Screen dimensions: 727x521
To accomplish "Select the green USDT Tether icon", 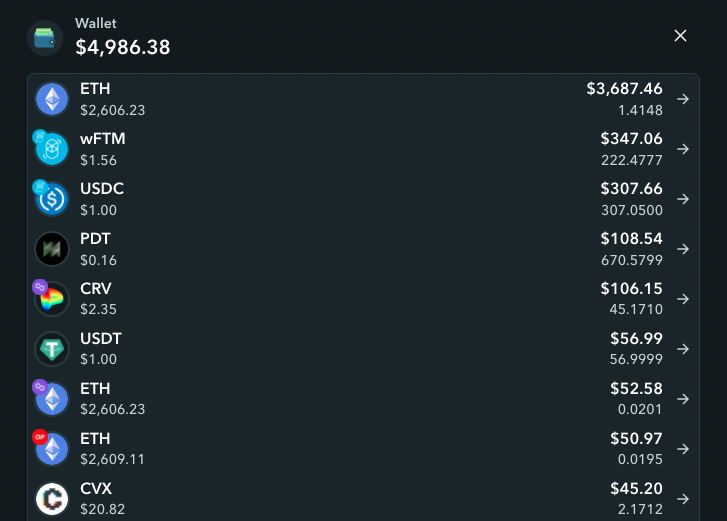I will pos(52,349).
